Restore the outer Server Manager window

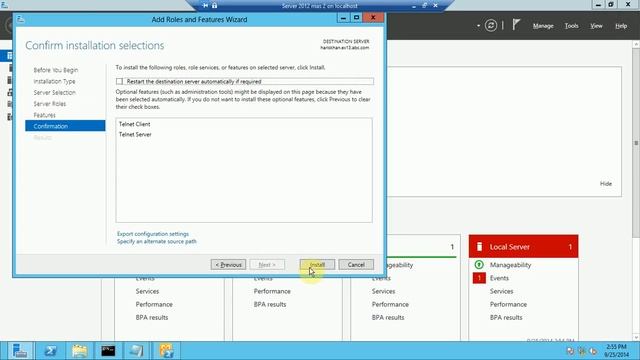[611, 4]
